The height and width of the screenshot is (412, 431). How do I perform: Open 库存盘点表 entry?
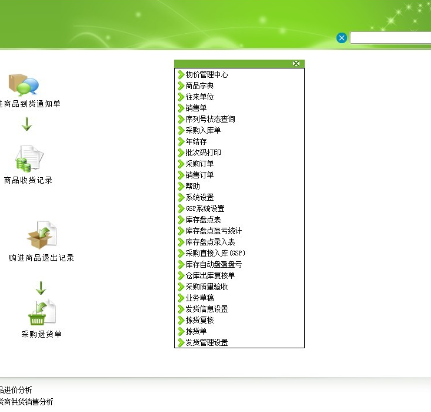203,220
